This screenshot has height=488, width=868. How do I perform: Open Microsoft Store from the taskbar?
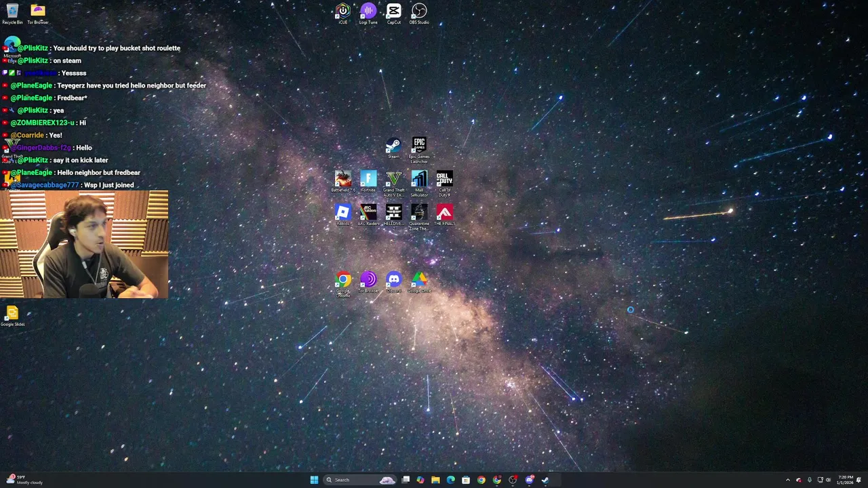[x=466, y=480]
